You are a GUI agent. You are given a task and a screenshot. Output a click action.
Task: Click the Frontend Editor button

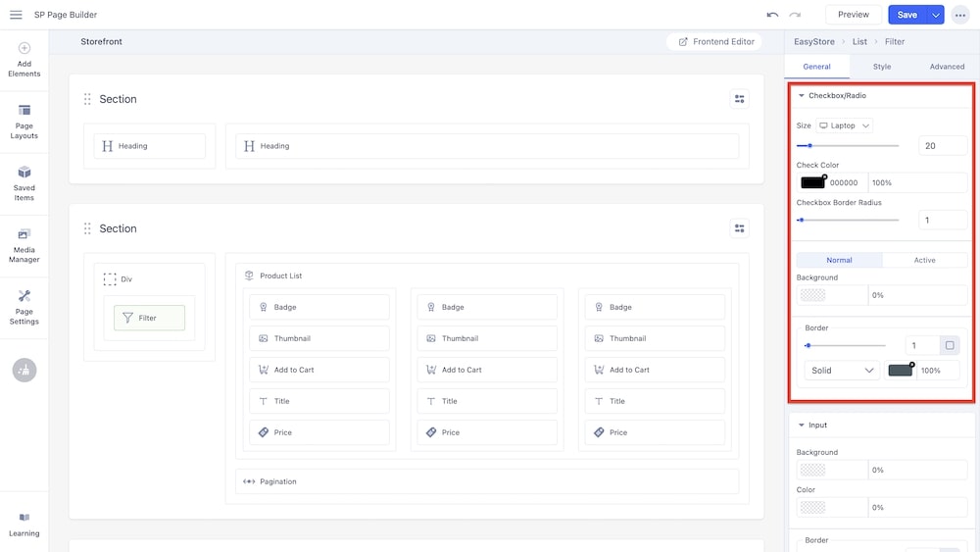click(x=715, y=42)
